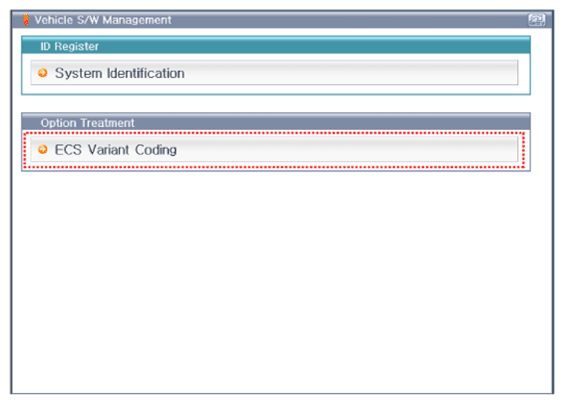Screen dimensions: 565x404
Task: Click empty space right of ID Register title
Action: pyautogui.click(x=313, y=46)
